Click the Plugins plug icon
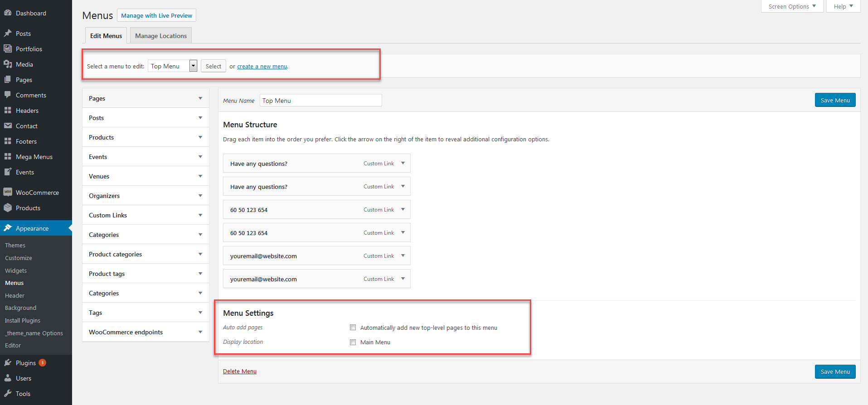 pyautogui.click(x=8, y=363)
